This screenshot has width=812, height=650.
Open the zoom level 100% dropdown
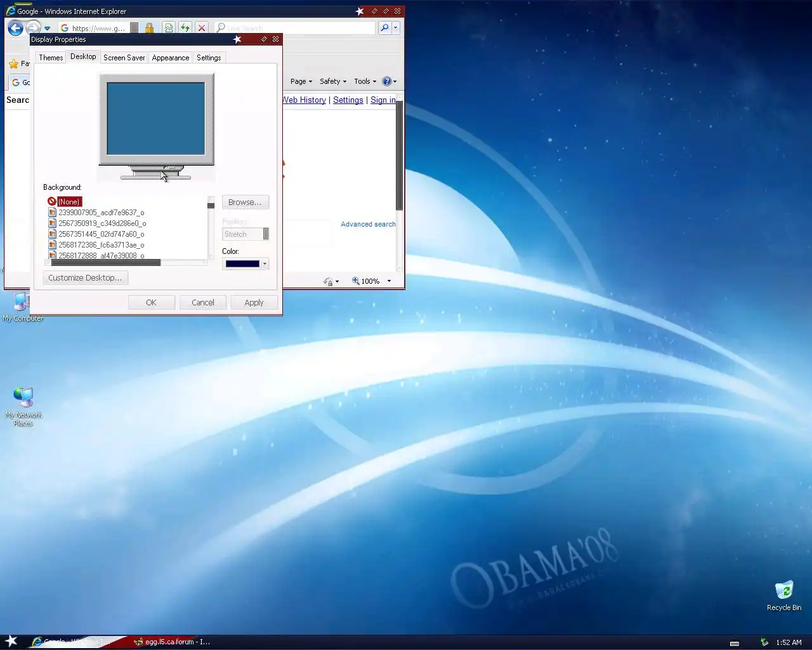389,281
